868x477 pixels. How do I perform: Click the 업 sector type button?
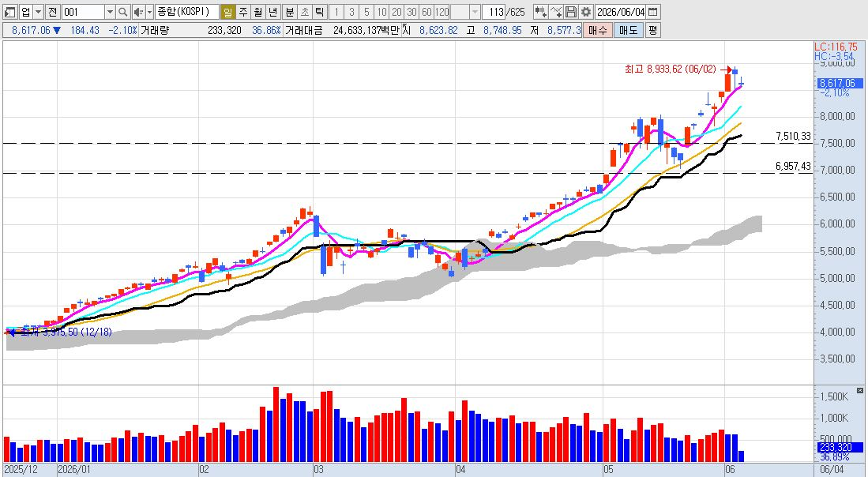tap(26, 12)
